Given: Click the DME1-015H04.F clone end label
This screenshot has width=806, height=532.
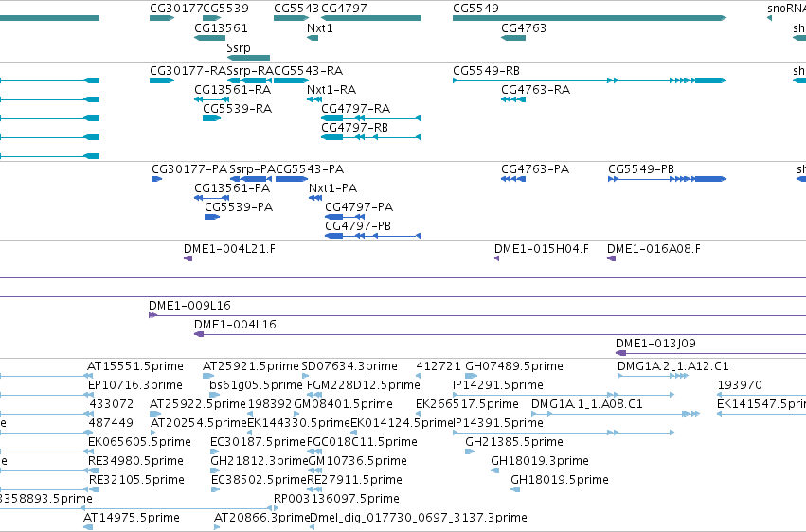Looking at the screenshot, I should coord(541,249).
